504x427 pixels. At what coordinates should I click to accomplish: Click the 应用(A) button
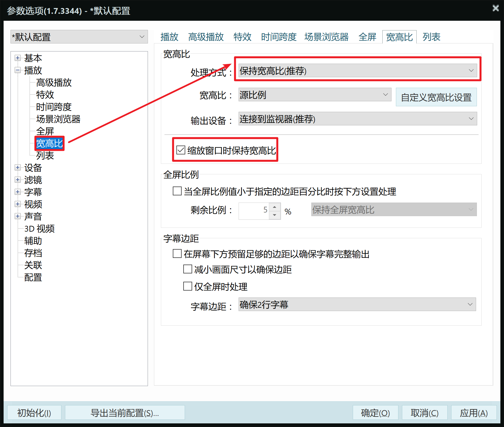(474, 413)
